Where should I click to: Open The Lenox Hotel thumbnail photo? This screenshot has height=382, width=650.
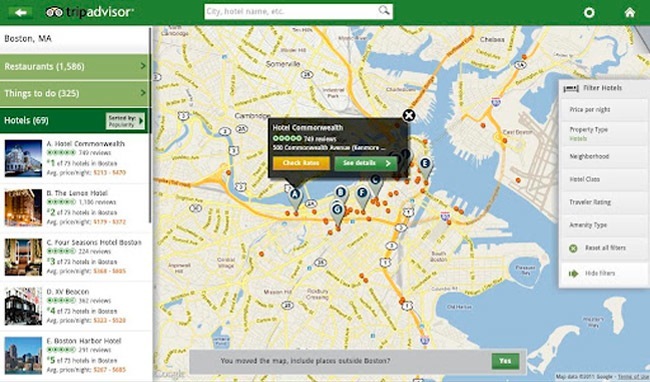(x=23, y=208)
